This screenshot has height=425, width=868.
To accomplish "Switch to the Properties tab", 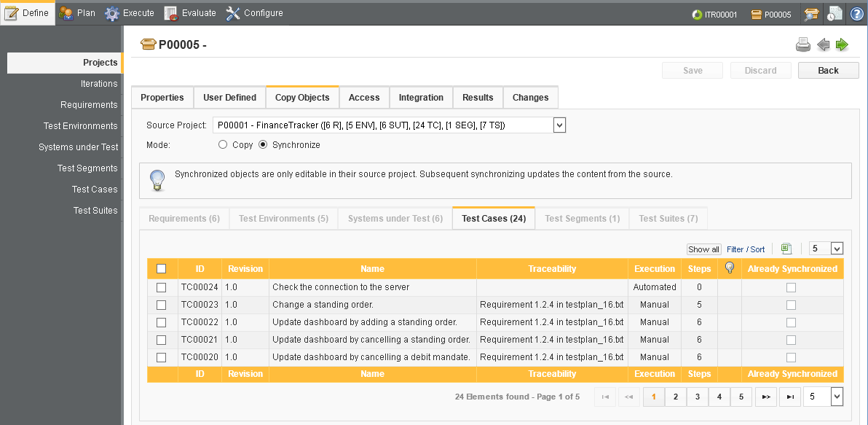I will point(162,98).
